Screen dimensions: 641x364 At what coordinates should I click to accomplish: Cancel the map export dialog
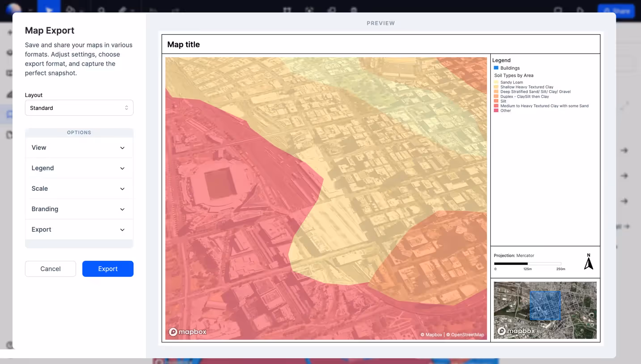pos(50,268)
